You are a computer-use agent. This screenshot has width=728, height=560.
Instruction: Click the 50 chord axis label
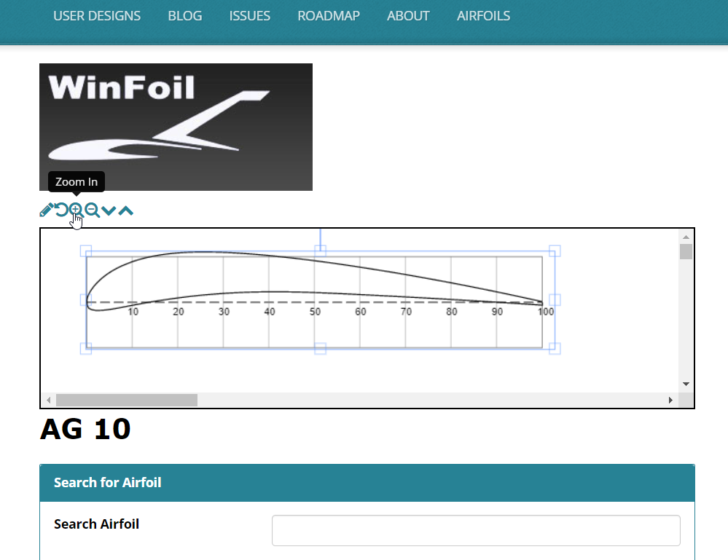pos(316,312)
